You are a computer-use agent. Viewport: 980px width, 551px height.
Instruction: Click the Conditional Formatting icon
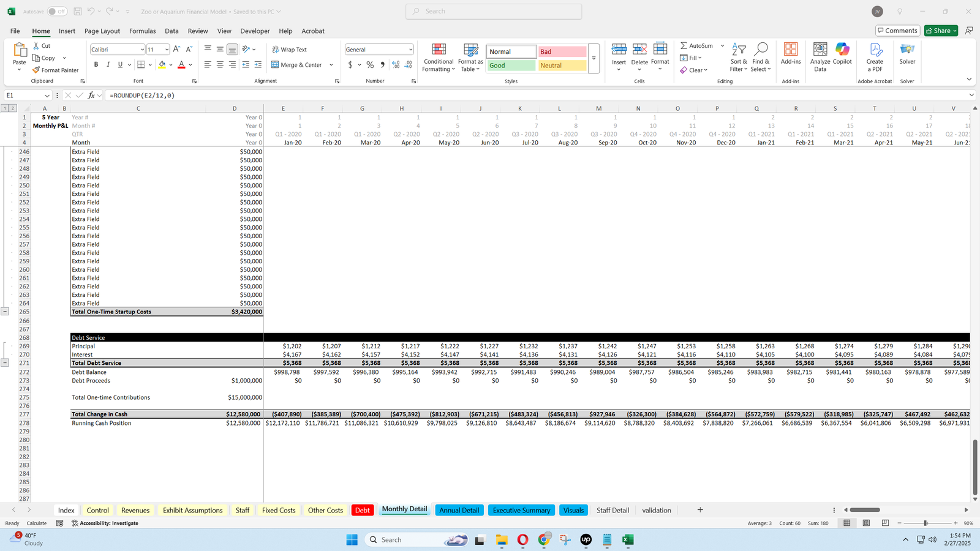coord(439,50)
